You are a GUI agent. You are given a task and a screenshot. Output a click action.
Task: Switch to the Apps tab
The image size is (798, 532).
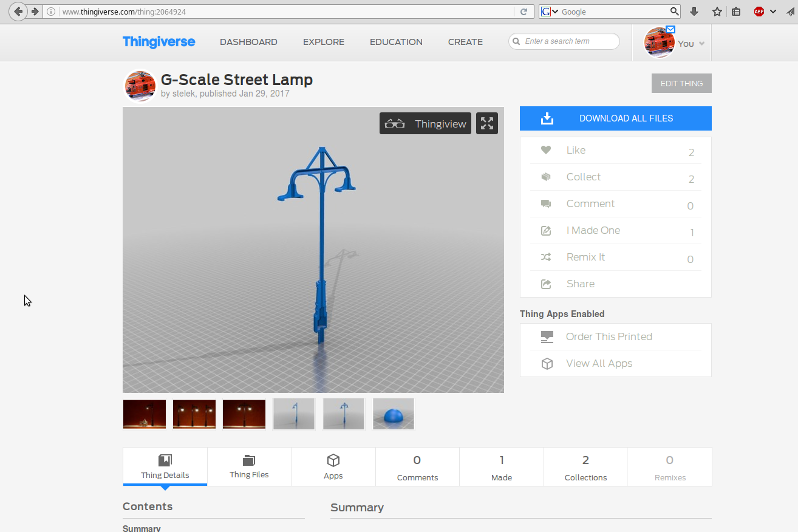tap(333, 466)
